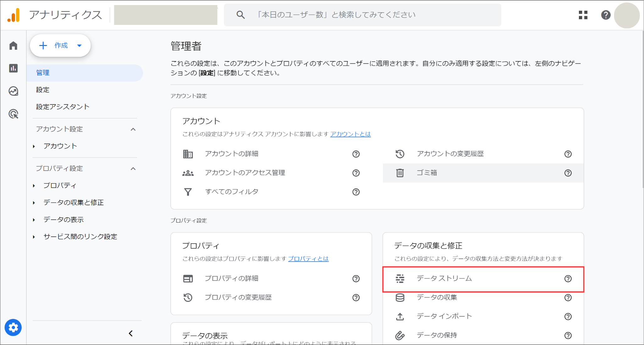Click the account avatar in top right
The width and height of the screenshot is (644, 345).
627,15
